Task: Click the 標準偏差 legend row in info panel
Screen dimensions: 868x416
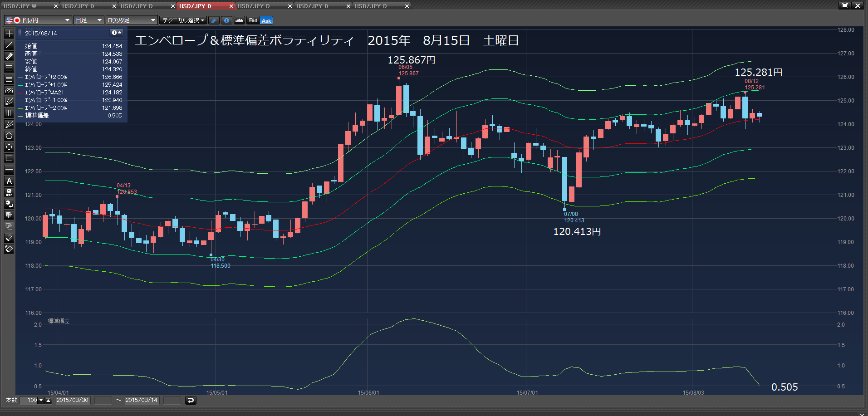Action: pyautogui.click(x=70, y=116)
